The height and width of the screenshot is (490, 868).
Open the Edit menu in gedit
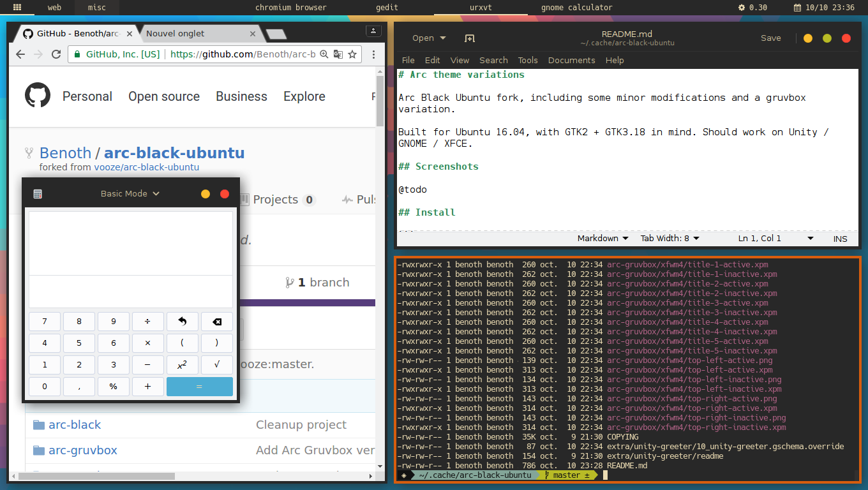pyautogui.click(x=433, y=60)
